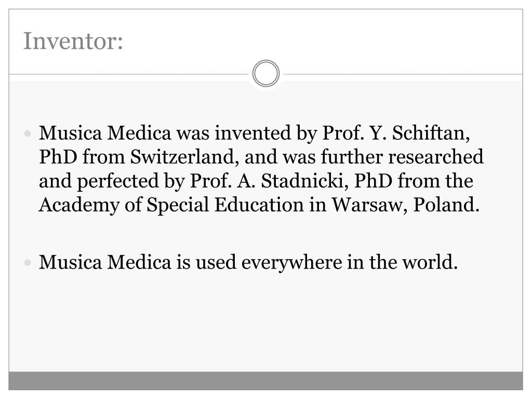532x399 pixels.
Task: Click the second bullet point marker
Action: pos(28,263)
